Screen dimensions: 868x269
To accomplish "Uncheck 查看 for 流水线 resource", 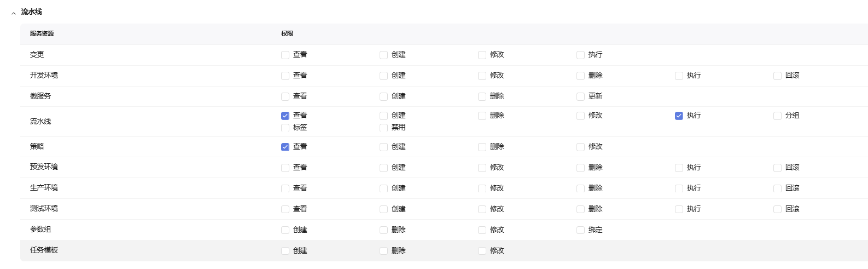I will (285, 116).
